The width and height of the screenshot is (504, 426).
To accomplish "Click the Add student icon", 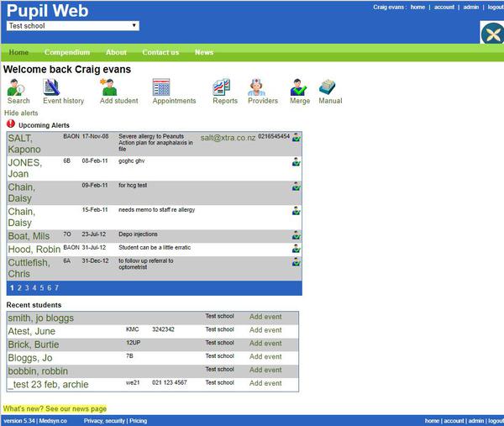I will coord(108,87).
